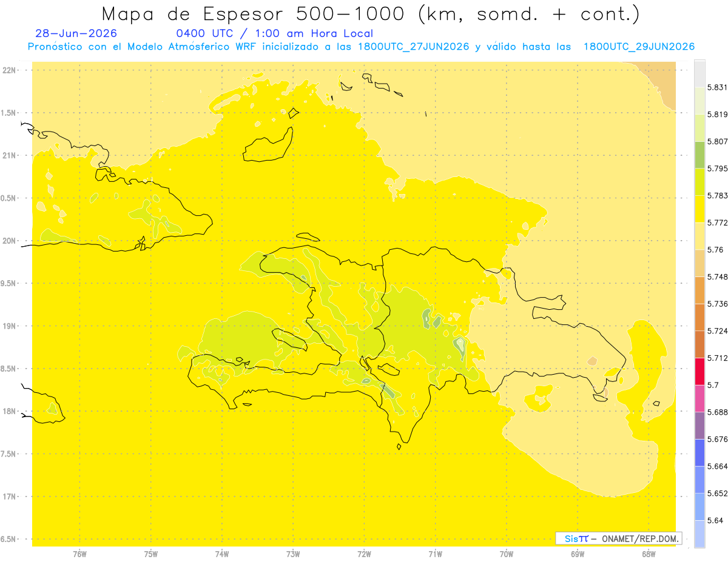The height and width of the screenshot is (562, 728).
Task: Pick the pale yellow swatch between 5.76 and 5.772
Action: (x=699, y=236)
